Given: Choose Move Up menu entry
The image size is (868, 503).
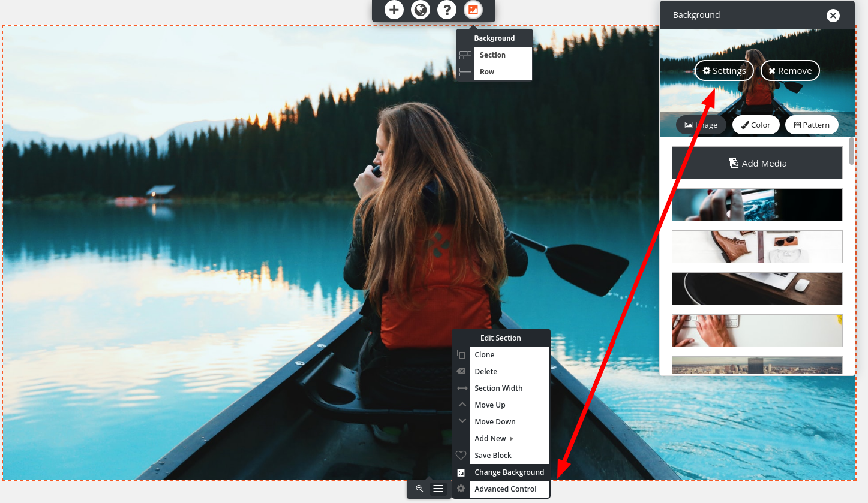Looking at the screenshot, I should (509, 405).
